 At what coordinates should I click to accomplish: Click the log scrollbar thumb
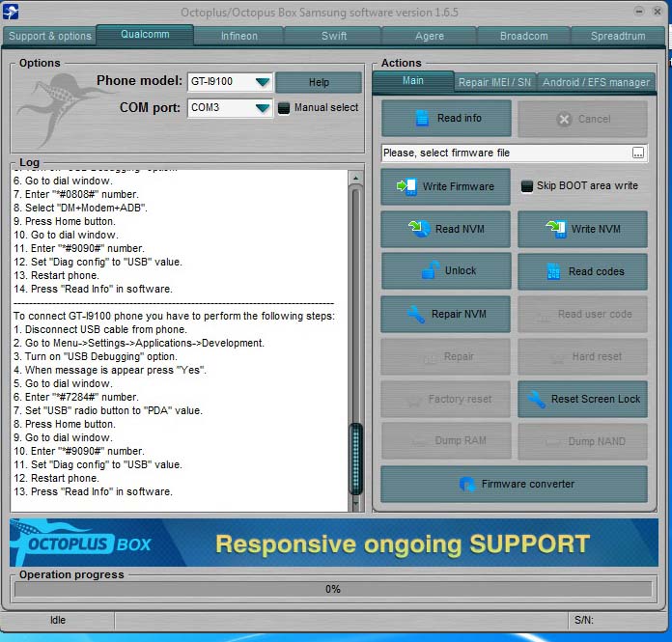(355, 459)
